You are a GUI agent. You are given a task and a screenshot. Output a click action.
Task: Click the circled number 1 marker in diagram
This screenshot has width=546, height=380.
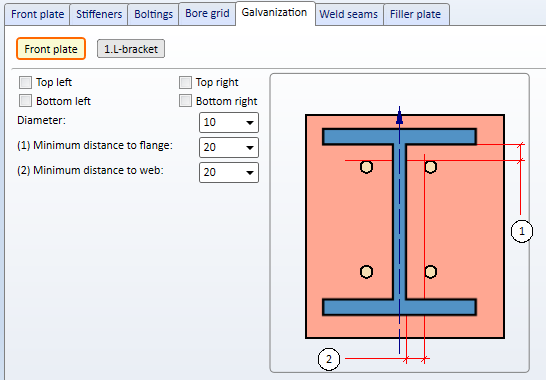tap(522, 231)
